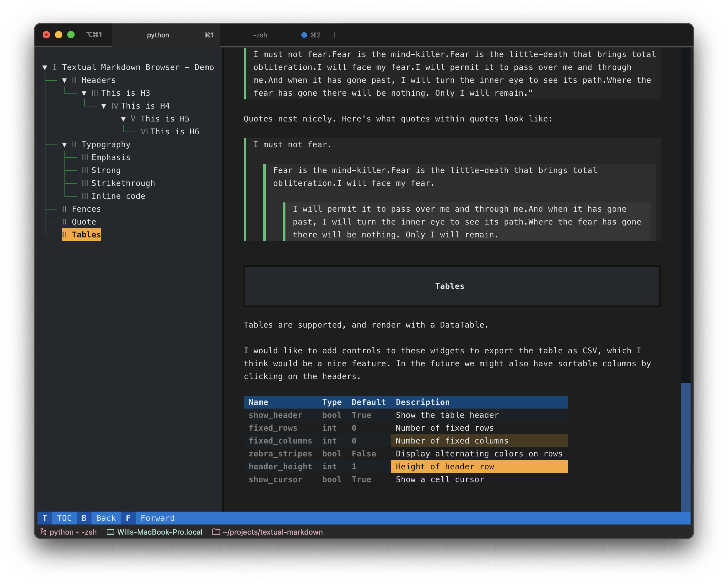Click the Default column header

(369, 402)
